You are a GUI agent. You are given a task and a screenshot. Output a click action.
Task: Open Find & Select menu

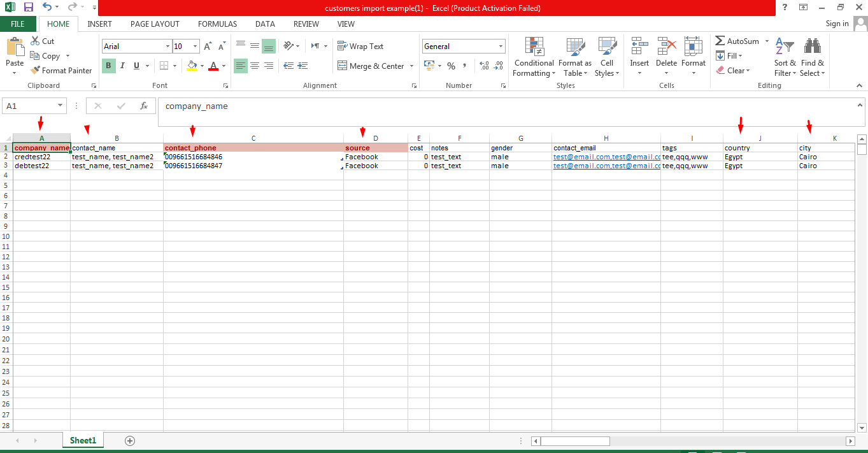[x=813, y=57]
